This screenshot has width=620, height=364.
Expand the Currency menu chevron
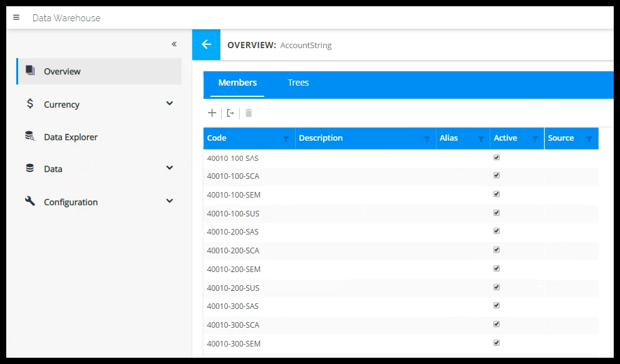pos(169,104)
